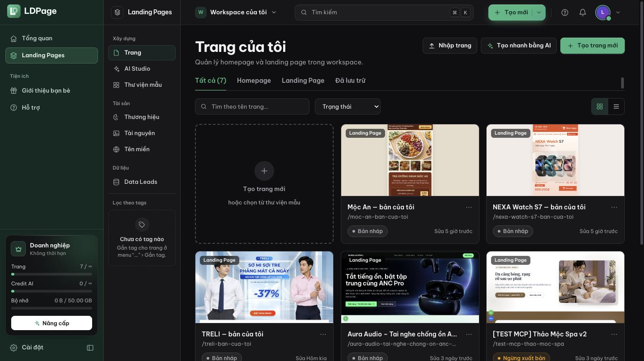Switch to the Đã lưu trữ tab
The height and width of the screenshot is (361, 644).
click(x=350, y=81)
